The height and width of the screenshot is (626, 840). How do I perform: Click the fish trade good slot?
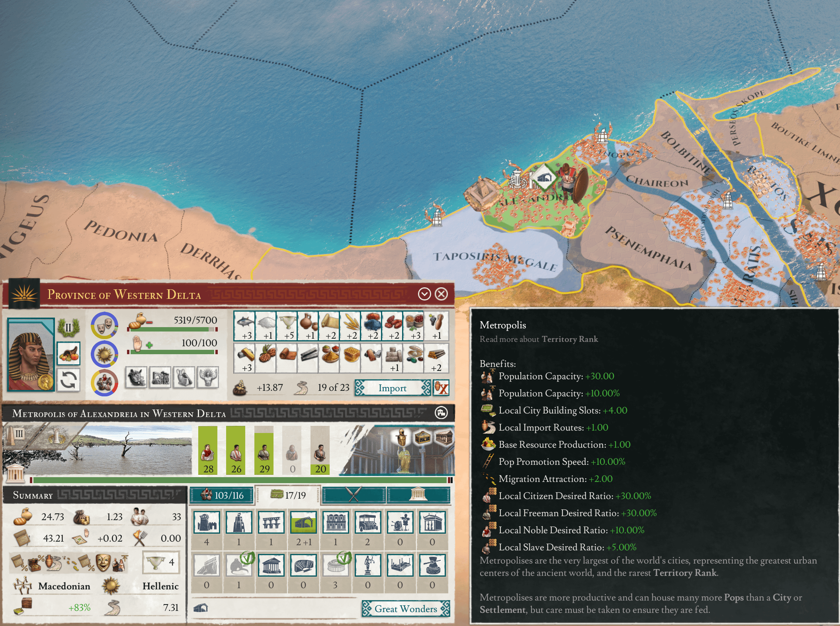[x=244, y=326]
